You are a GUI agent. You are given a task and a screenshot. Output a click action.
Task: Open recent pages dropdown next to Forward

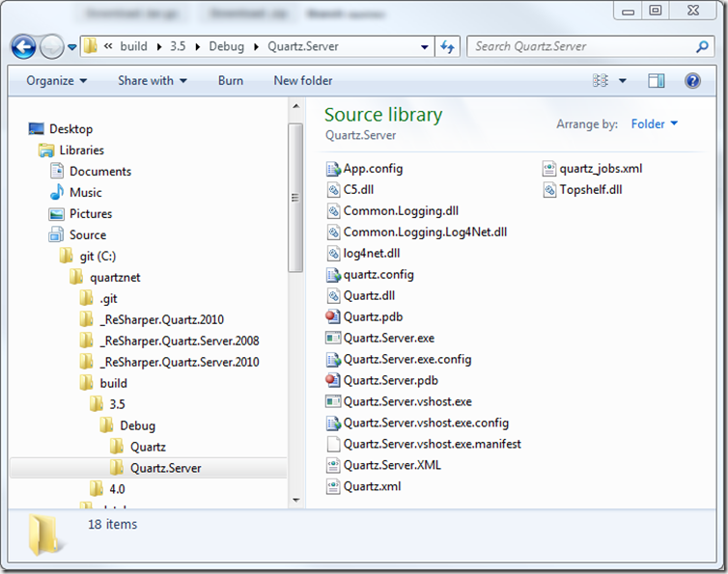[x=72, y=47]
